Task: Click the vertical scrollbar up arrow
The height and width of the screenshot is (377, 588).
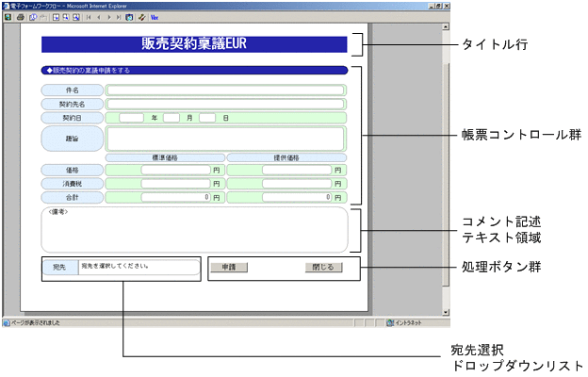Action: 446,26
